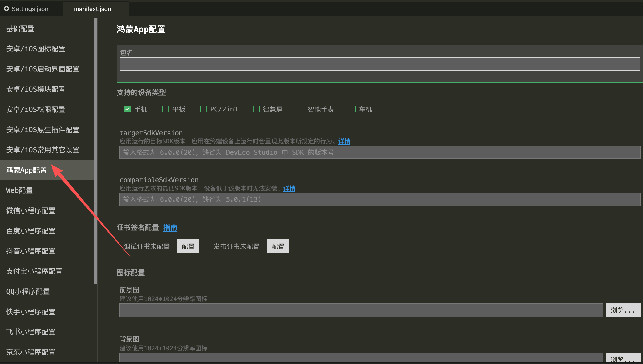Click 配置 button for 调试证书未配置

[x=188, y=246]
